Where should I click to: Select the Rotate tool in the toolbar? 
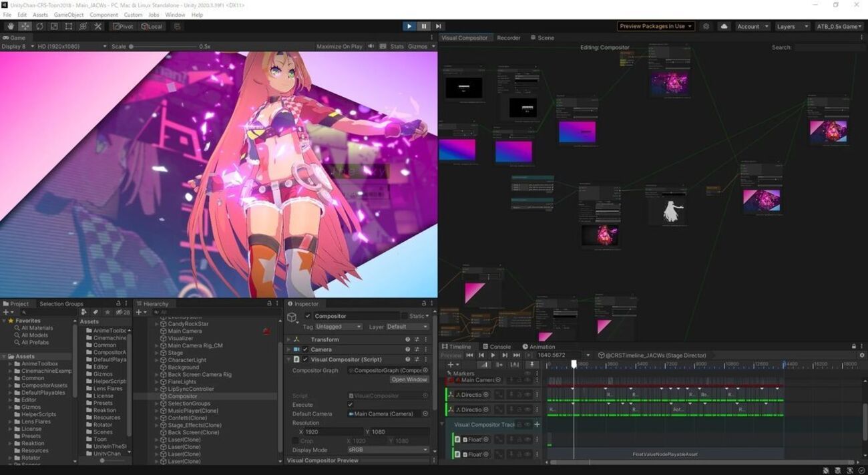point(39,26)
